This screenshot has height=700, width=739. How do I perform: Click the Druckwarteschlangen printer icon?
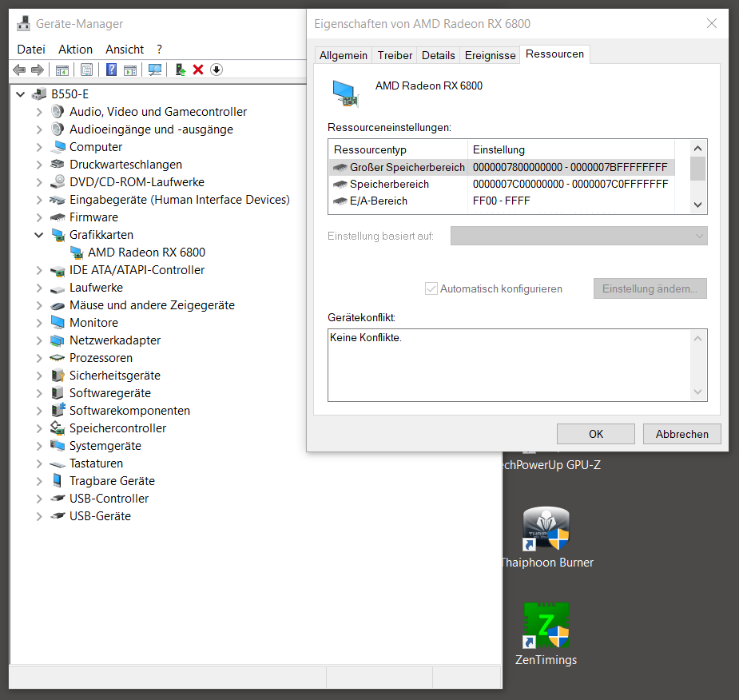coord(58,165)
